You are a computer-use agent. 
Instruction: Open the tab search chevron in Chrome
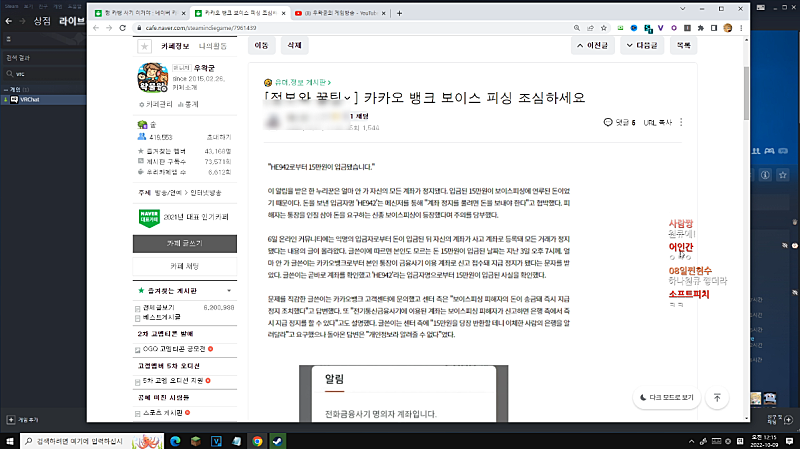coord(683,9)
